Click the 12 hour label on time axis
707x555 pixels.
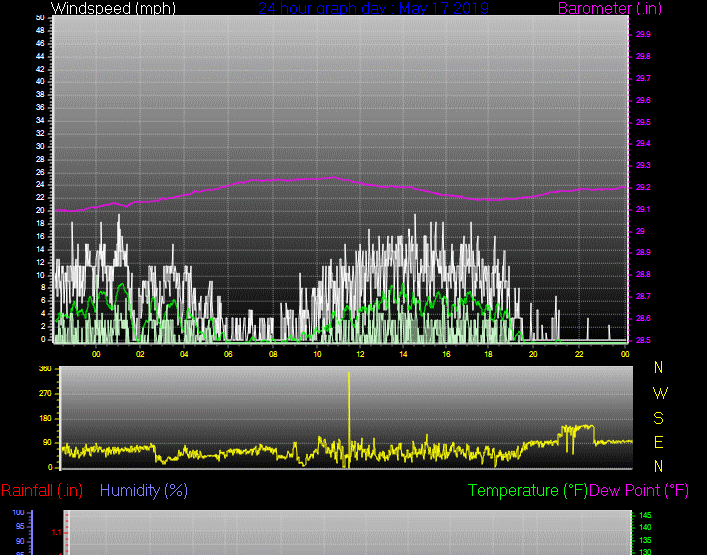point(360,354)
